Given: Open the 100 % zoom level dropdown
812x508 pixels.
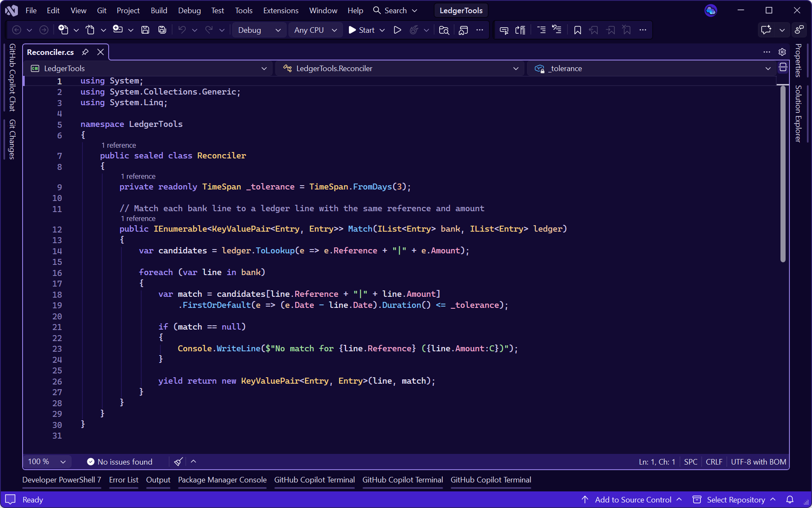Looking at the screenshot, I should pyautogui.click(x=47, y=462).
